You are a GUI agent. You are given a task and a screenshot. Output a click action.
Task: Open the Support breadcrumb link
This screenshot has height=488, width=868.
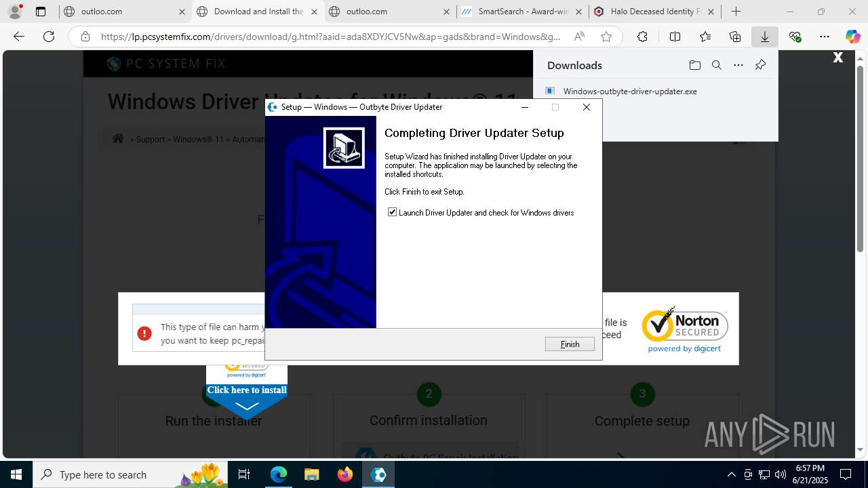point(151,140)
